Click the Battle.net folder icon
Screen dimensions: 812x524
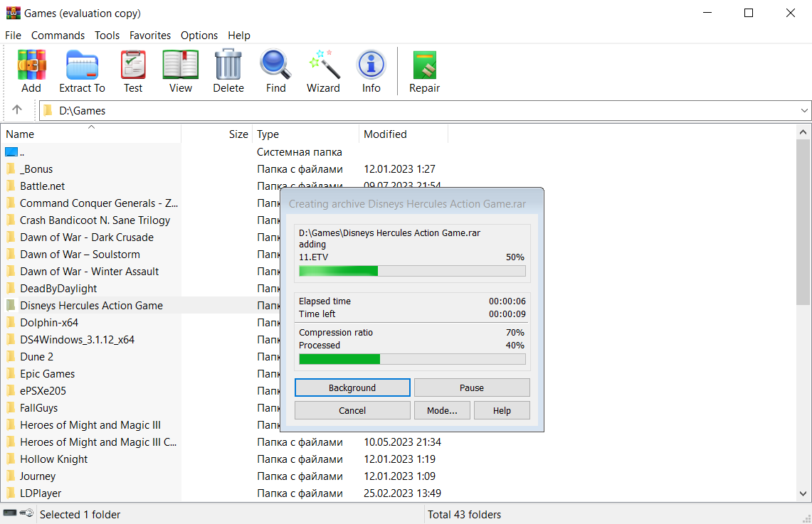tap(11, 186)
